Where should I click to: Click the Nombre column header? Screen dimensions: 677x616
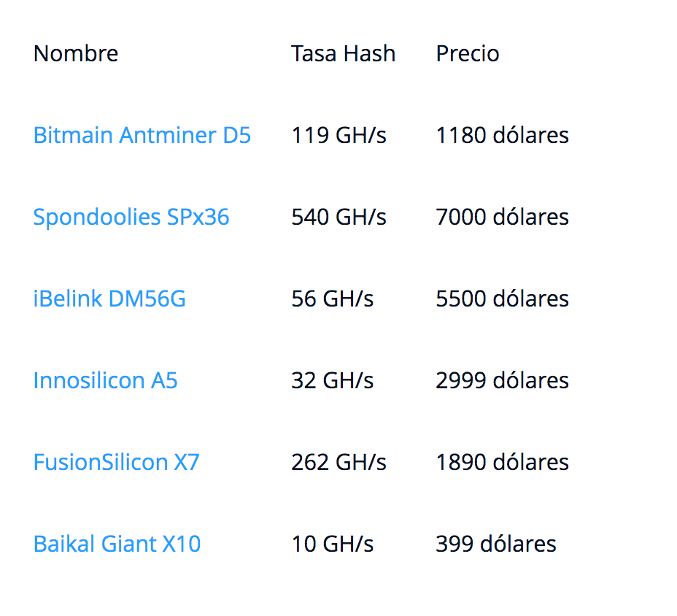76,53
